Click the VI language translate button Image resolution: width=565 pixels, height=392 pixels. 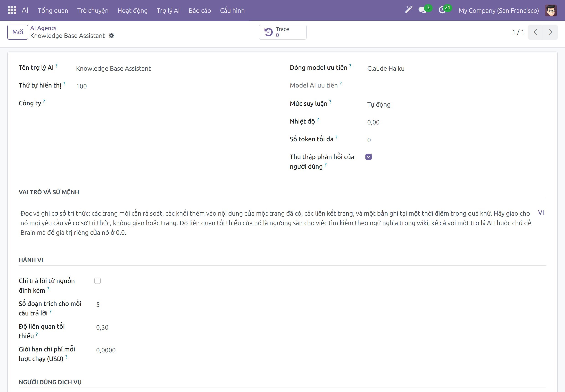pos(541,212)
